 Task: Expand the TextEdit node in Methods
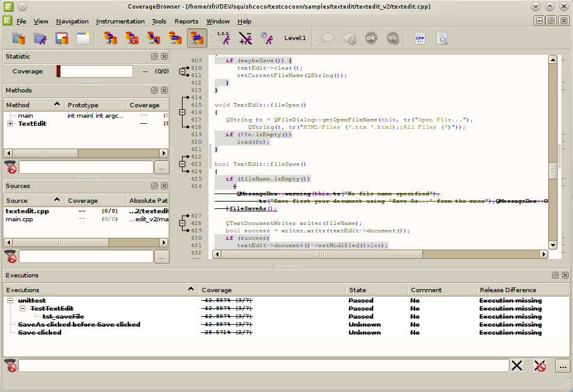(x=10, y=124)
